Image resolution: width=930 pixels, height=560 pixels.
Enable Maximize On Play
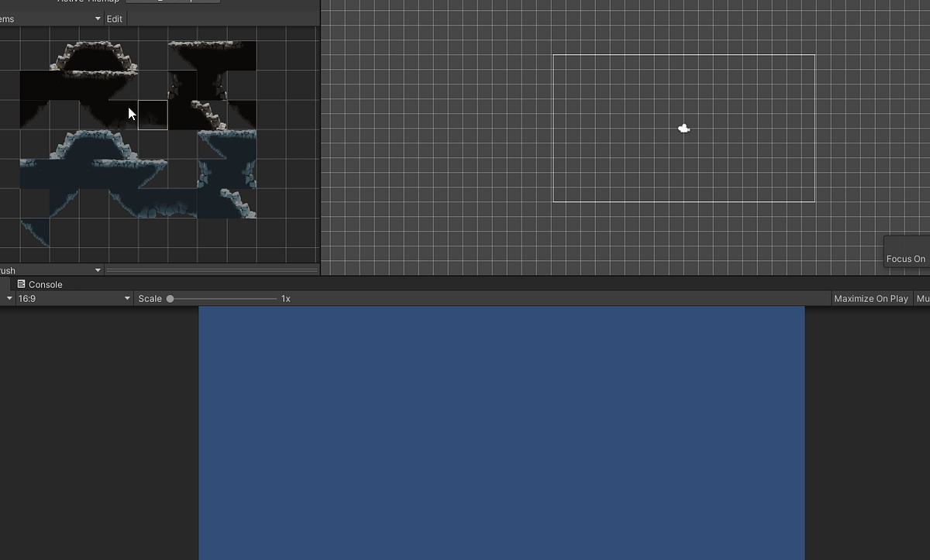[x=870, y=298]
